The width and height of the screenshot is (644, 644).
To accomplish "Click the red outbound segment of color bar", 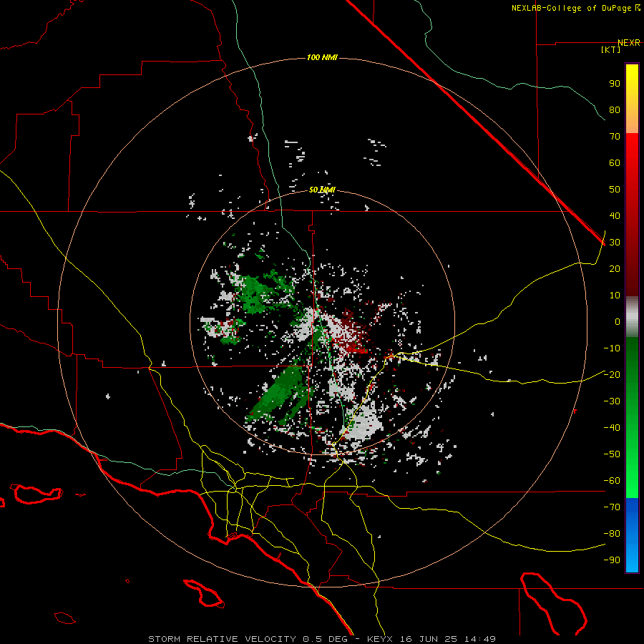I will 632,215.
